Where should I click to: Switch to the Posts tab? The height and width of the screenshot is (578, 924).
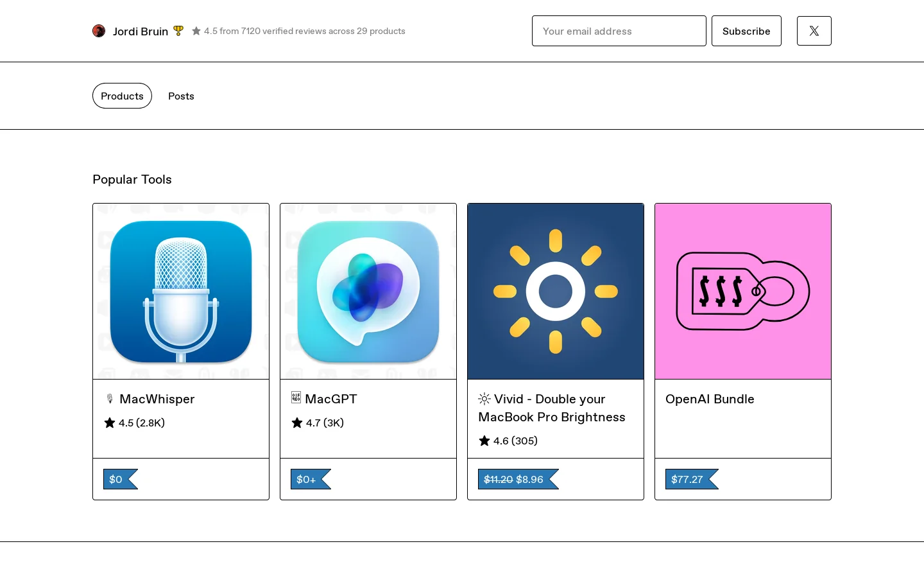(x=181, y=96)
